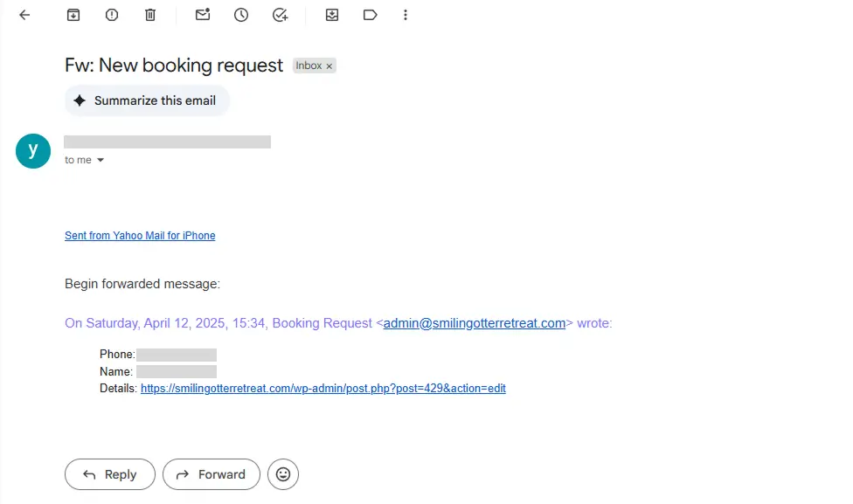Add this email to Tasks

(280, 15)
